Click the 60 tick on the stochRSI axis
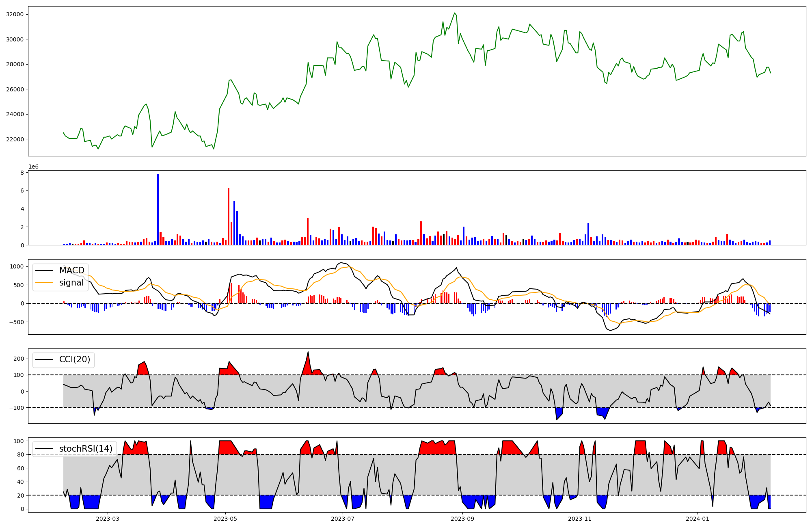 20,468
